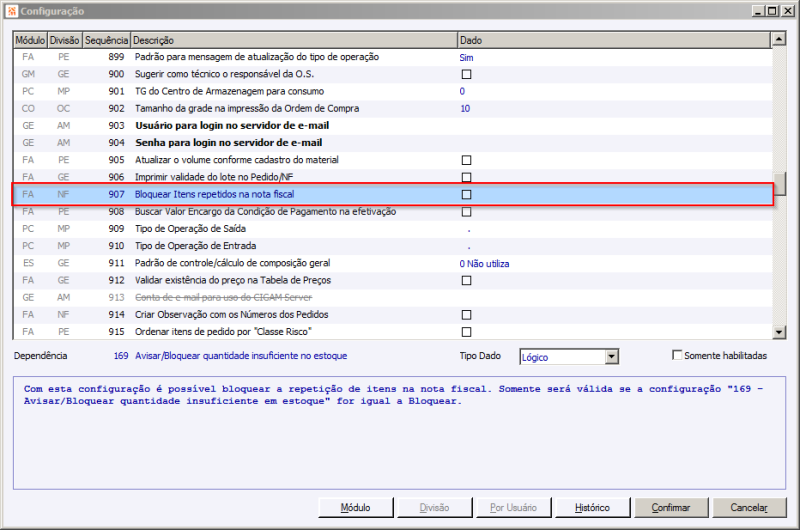
Task: Select row 910 Tipo de Operação de Entrada
Action: 392,246
